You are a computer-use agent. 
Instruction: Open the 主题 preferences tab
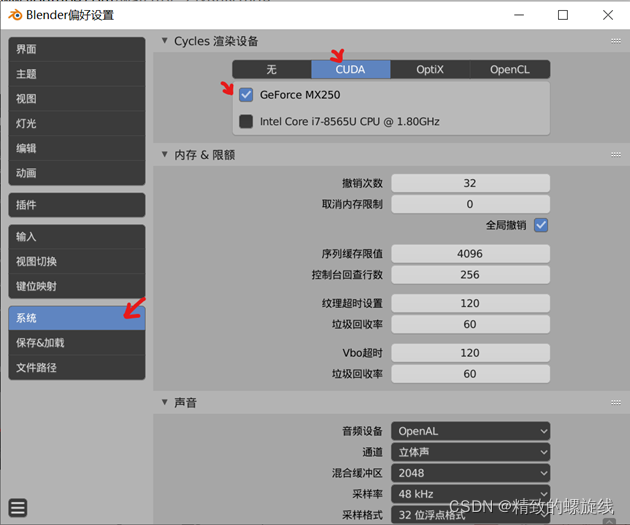tap(77, 74)
